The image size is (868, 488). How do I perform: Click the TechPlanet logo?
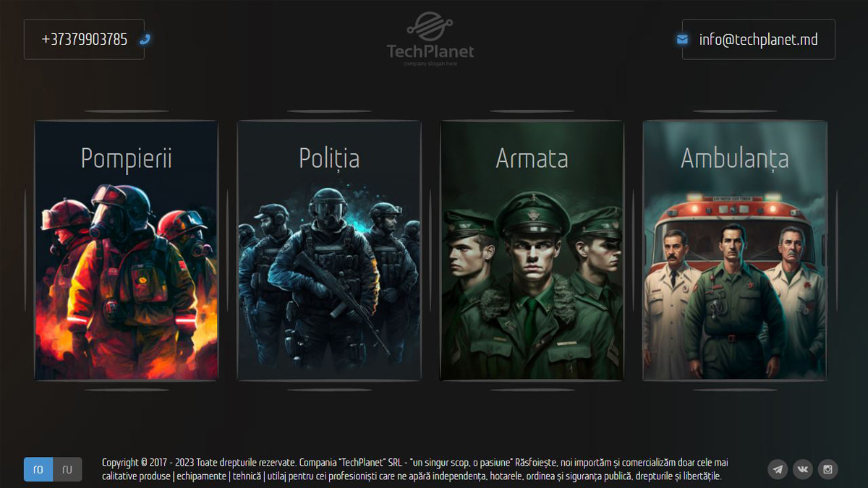click(x=430, y=39)
